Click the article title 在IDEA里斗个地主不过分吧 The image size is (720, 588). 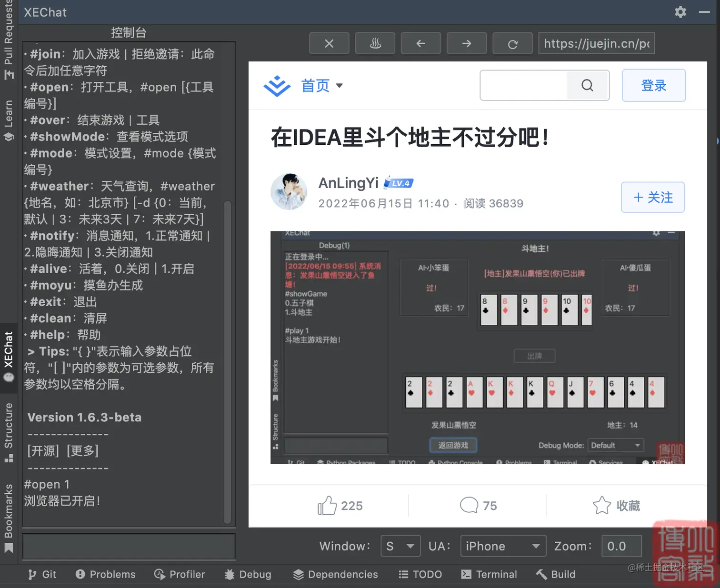coord(410,138)
